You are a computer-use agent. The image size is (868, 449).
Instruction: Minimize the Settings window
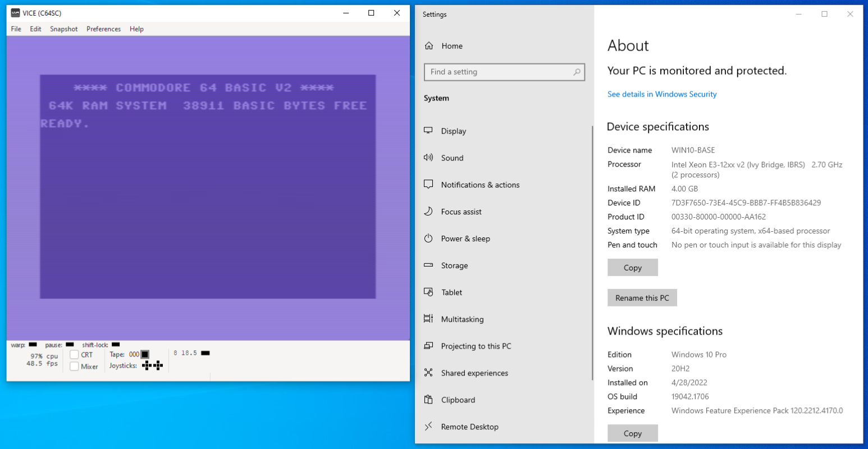(798, 14)
